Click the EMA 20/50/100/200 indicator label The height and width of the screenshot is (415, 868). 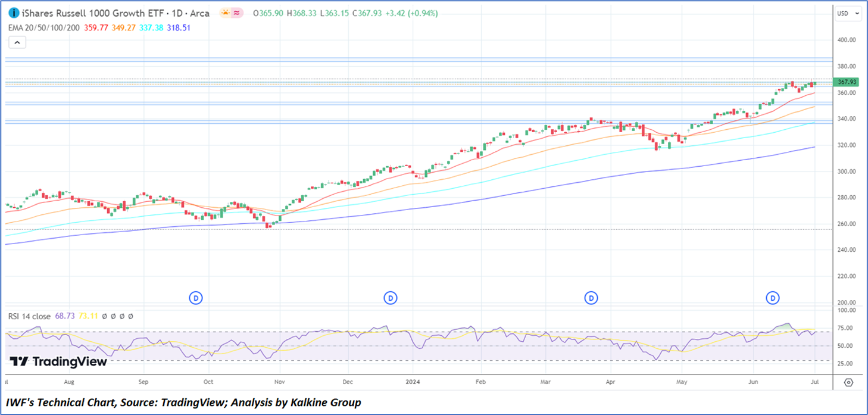coord(44,27)
